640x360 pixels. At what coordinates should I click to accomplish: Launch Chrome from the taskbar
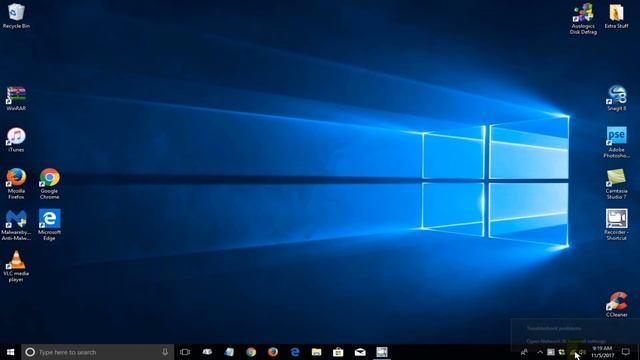coord(251,352)
